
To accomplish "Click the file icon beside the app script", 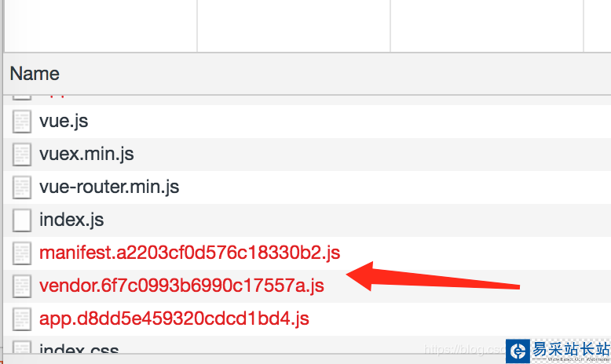I will (x=22, y=318).
